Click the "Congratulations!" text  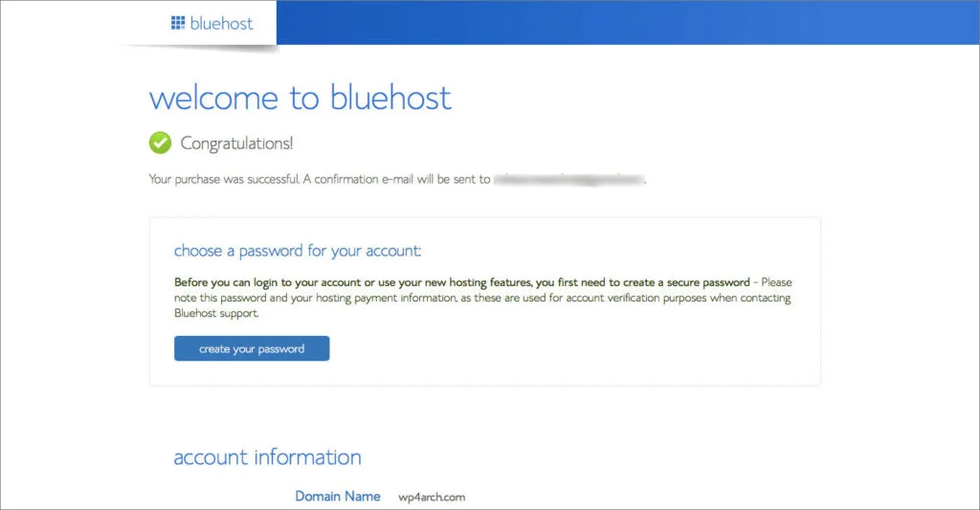pos(236,144)
